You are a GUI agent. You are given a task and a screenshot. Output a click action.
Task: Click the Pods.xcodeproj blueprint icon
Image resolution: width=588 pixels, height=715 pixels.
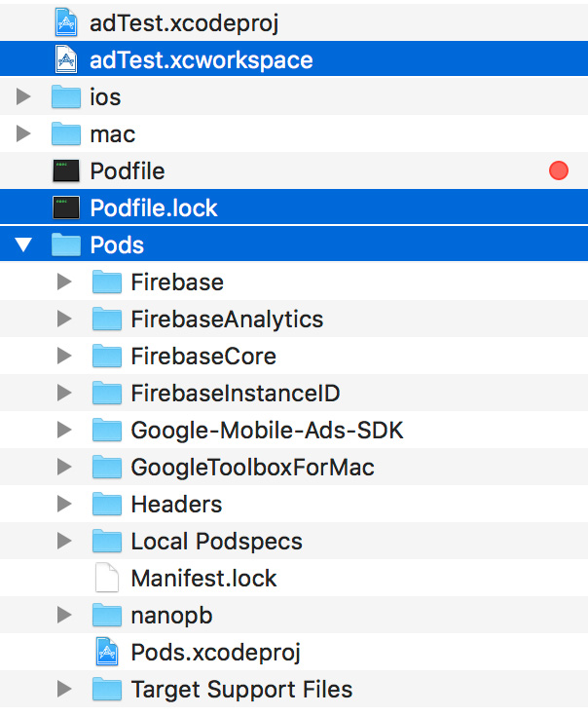(107, 652)
